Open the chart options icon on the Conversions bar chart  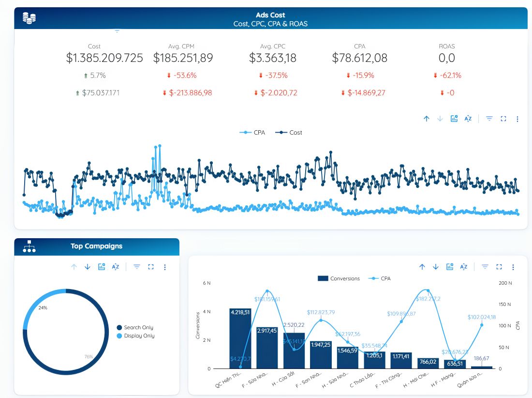[x=450, y=267]
